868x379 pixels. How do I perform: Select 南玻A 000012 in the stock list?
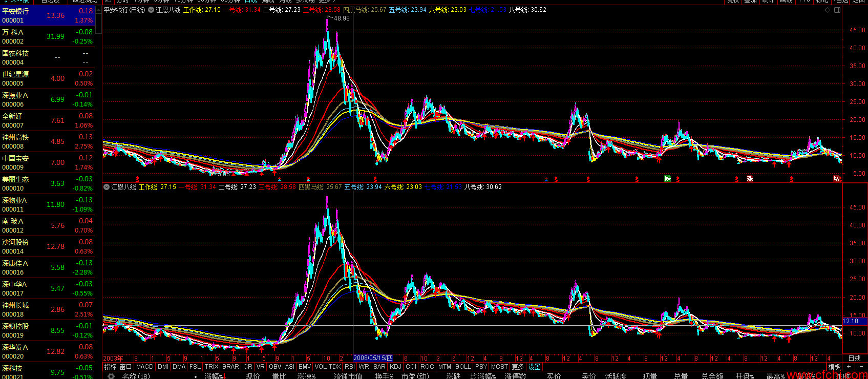click(48, 225)
